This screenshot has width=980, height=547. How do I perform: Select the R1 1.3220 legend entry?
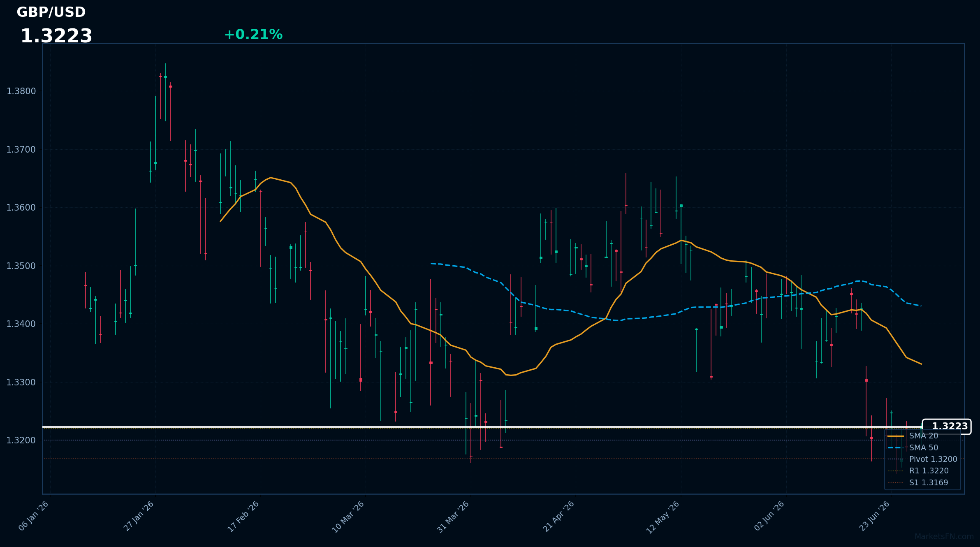pyautogui.click(x=918, y=471)
